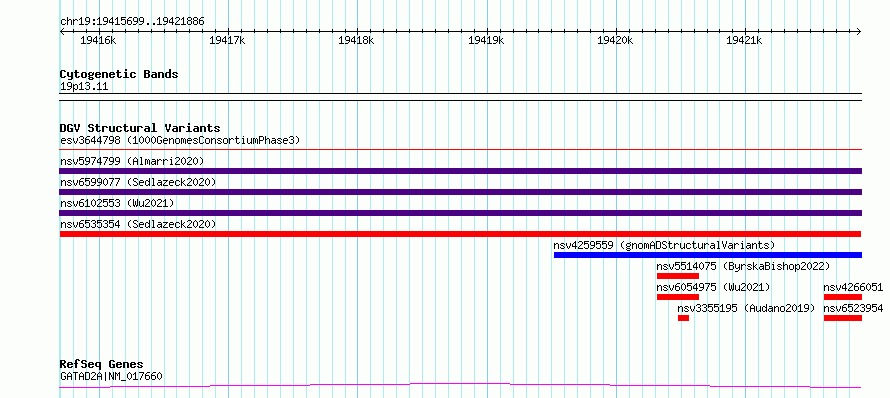Click the left arrowhead of the ruler
The height and width of the screenshot is (398, 890).
62,31
